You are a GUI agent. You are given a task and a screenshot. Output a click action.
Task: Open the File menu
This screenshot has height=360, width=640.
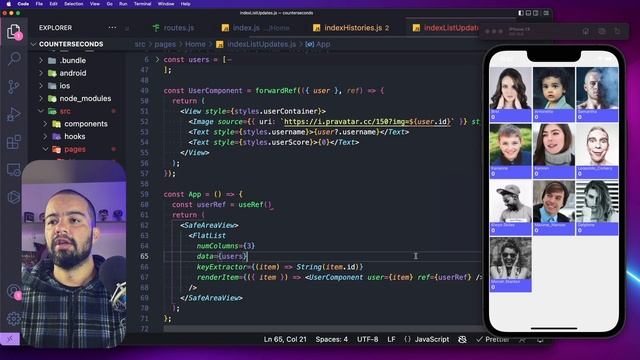39,4
